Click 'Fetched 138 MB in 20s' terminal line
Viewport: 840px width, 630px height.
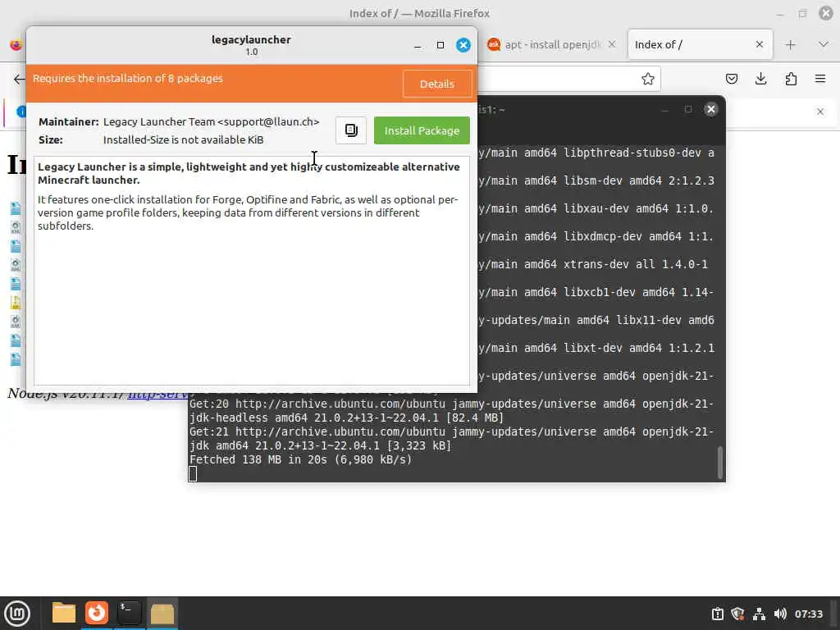(300, 459)
